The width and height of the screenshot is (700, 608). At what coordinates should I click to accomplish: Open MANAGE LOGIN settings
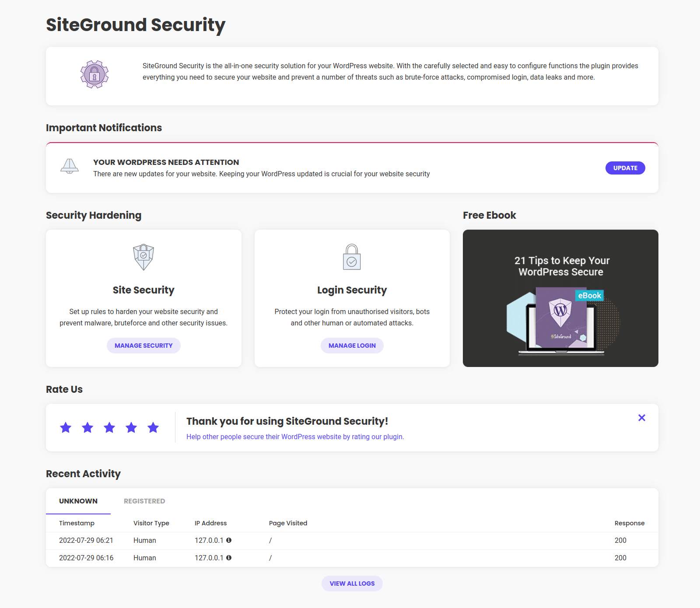tap(352, 346)
